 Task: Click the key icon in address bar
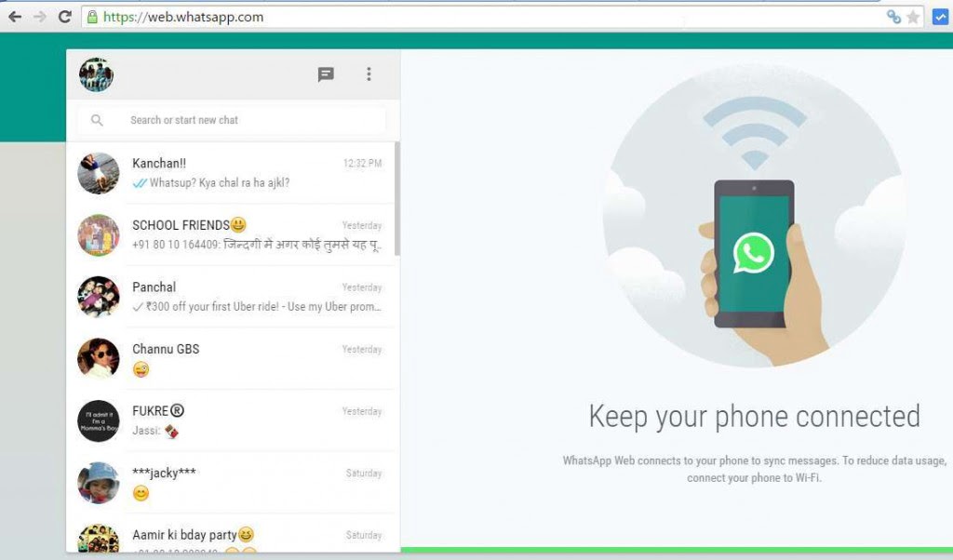[893, 17]
